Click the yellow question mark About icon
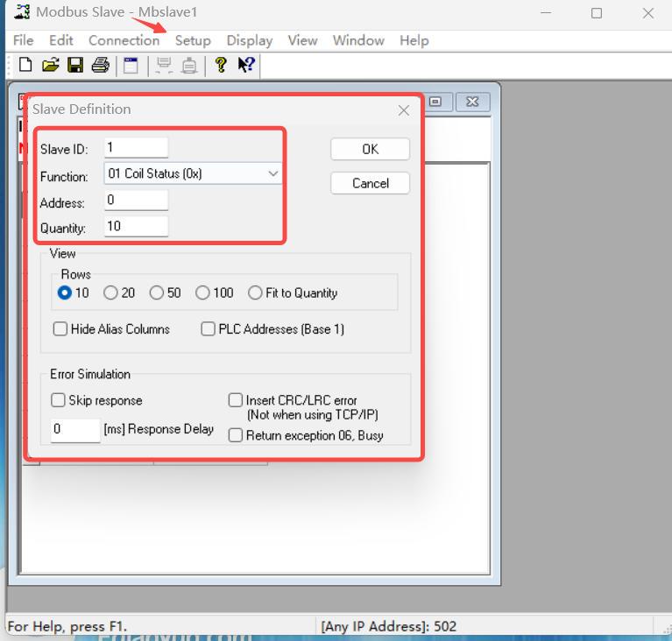 click(x=221, y=65)
